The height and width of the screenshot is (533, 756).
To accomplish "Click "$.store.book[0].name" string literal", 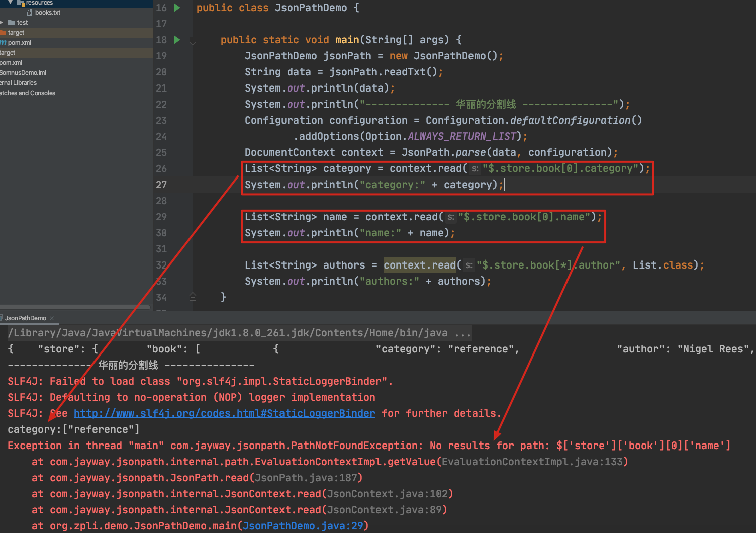I will pyautogui.click(x=524, y=217).
